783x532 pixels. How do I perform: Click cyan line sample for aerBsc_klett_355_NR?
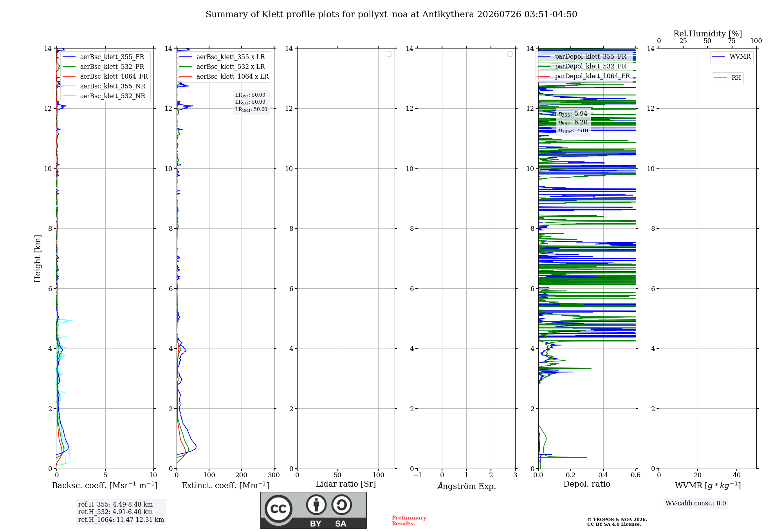tap(69, 86)
